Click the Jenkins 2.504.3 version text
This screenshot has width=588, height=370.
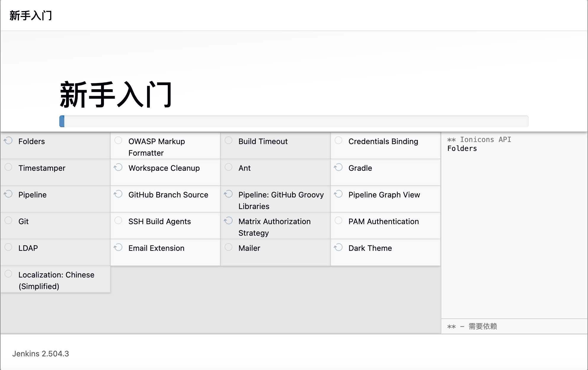click(x=41, y=354)
